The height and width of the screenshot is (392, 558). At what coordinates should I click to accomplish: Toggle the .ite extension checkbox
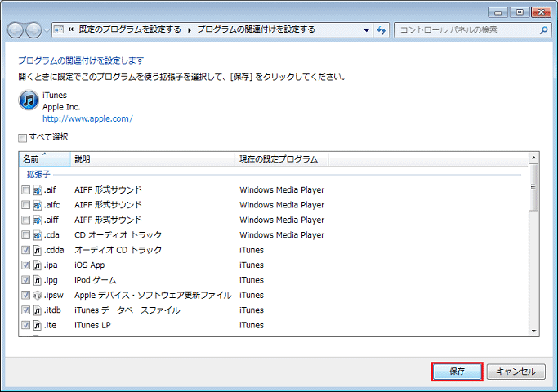[x=25, y=325]
